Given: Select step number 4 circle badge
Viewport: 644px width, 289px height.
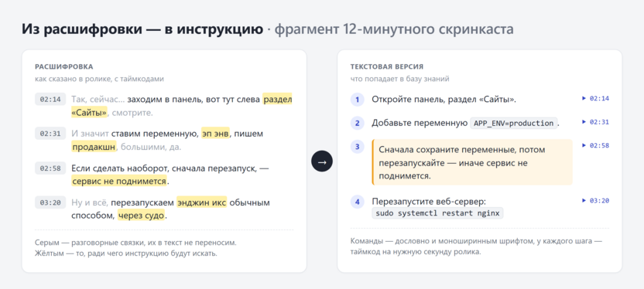Looking at the screenshot, I should pyautogui.click(x=357, y=202).
